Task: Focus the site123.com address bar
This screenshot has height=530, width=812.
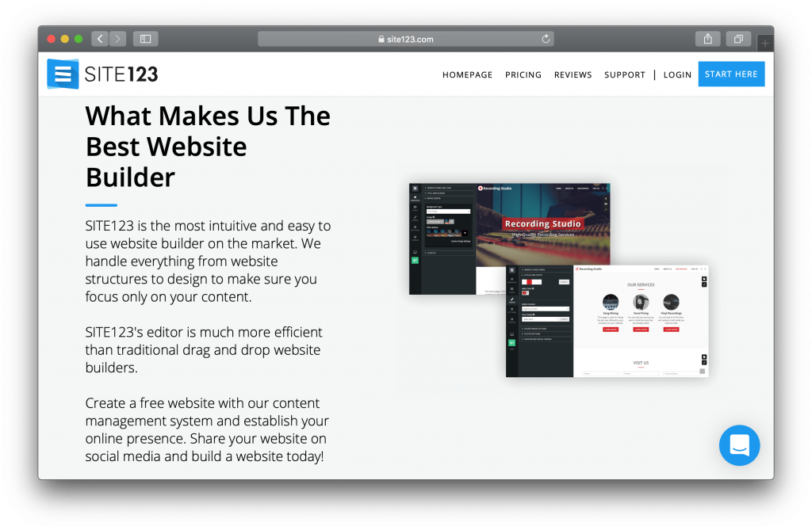Action: point(406,39)
